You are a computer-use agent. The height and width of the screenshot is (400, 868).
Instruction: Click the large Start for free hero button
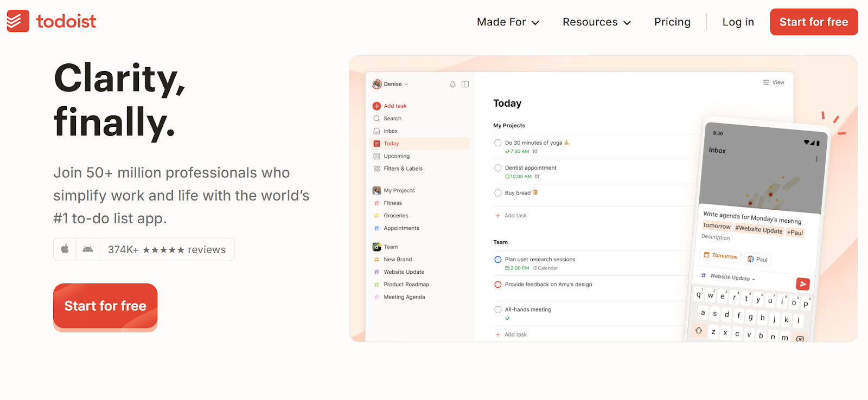[105, 306]
